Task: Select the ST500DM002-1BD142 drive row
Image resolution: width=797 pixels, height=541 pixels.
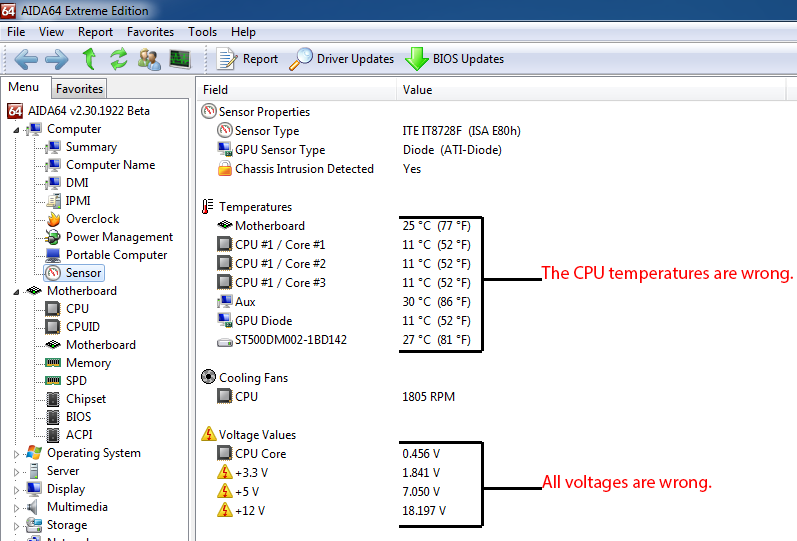Action: 344,340
